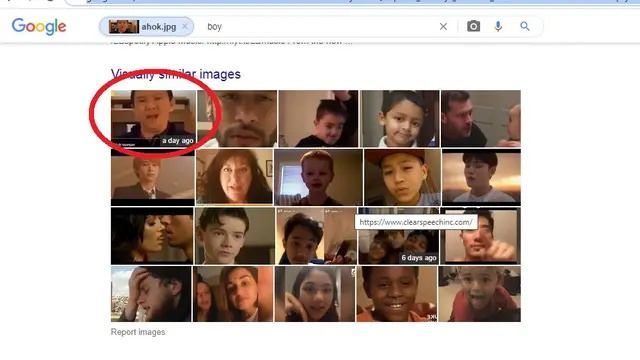Image resolution: width=640 pixels, height=360 pixels.
Task: Open thumbnail of toddler beside a window
Action: (x=318, y=177)
